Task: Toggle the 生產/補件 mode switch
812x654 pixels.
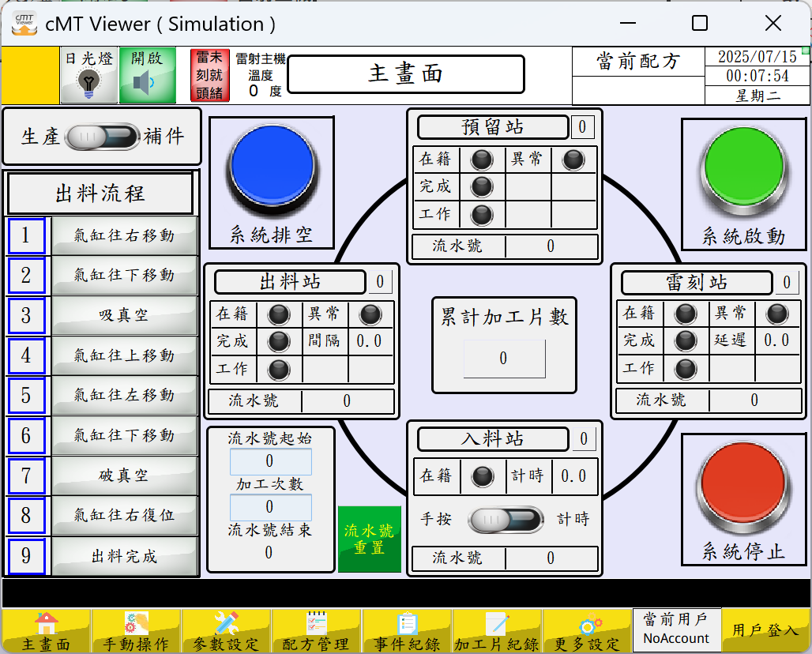Action: point(103,137)
